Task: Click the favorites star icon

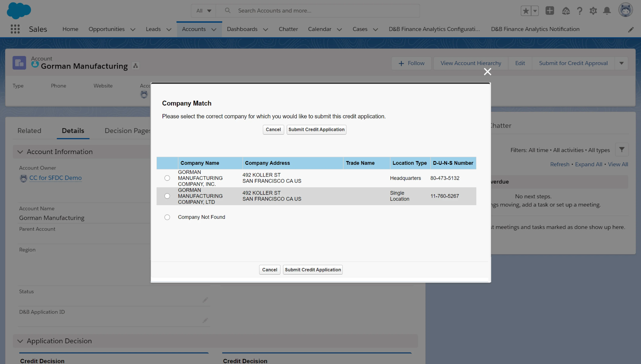Action: pyautogui.click(x=526, y=11)
